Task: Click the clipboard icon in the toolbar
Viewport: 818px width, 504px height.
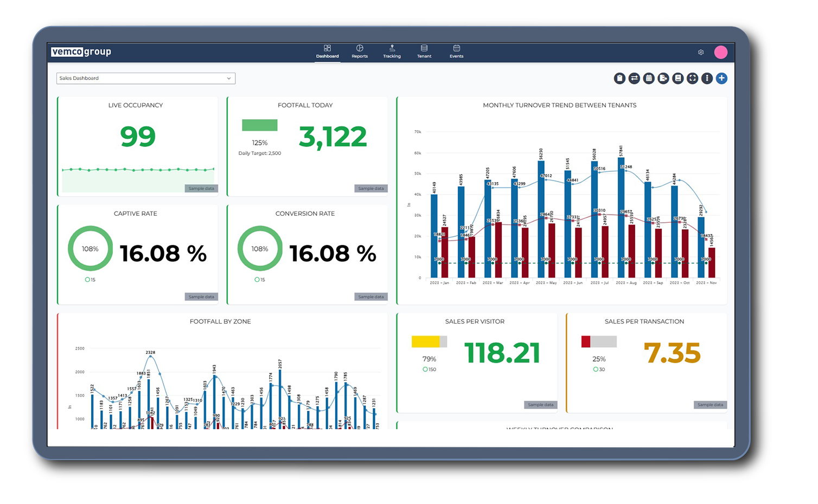Action: [x=620, y=78]
